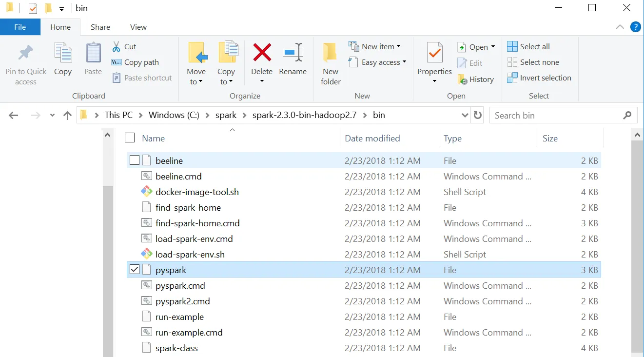Navigate to This PC in breadcrumb

118,115
